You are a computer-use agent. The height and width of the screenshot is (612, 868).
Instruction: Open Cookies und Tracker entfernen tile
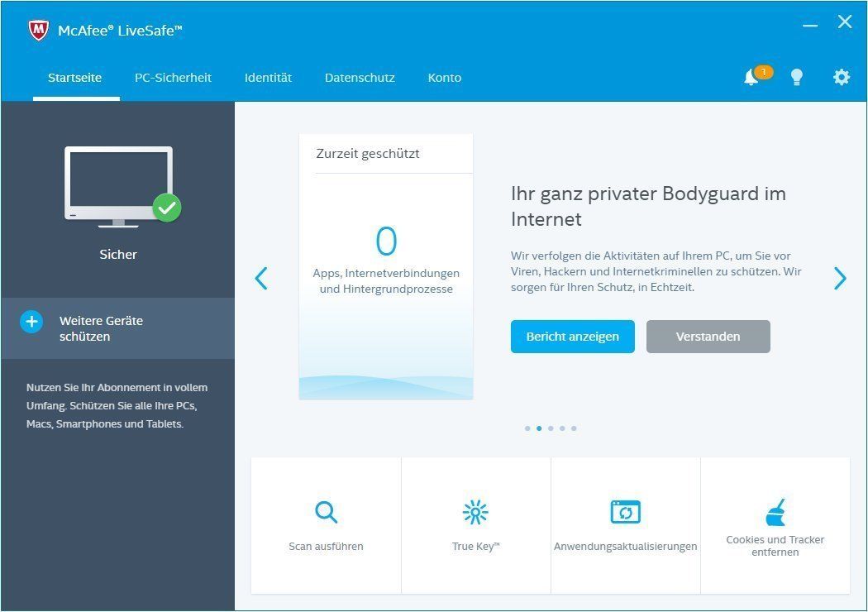point(775,526)
